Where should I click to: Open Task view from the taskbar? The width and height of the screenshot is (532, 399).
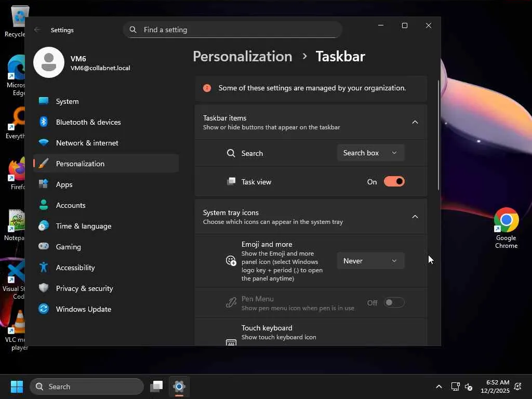[x=156, y=387]
